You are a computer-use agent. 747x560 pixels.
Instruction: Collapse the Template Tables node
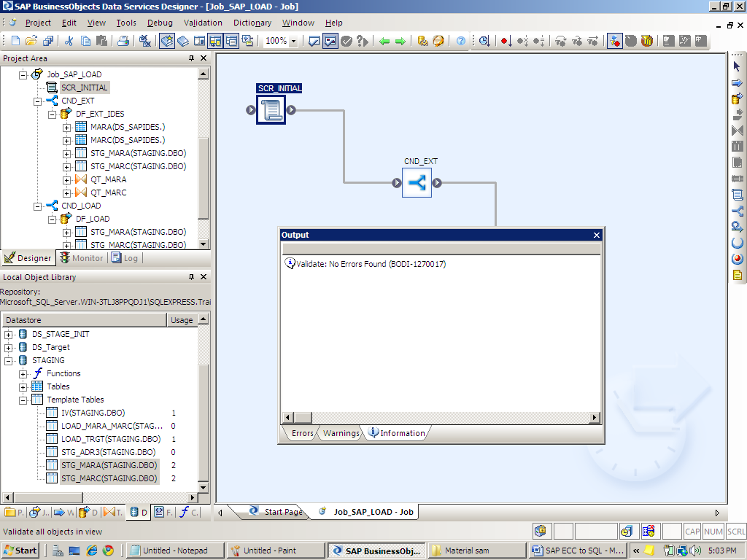[x=23, y=400]
